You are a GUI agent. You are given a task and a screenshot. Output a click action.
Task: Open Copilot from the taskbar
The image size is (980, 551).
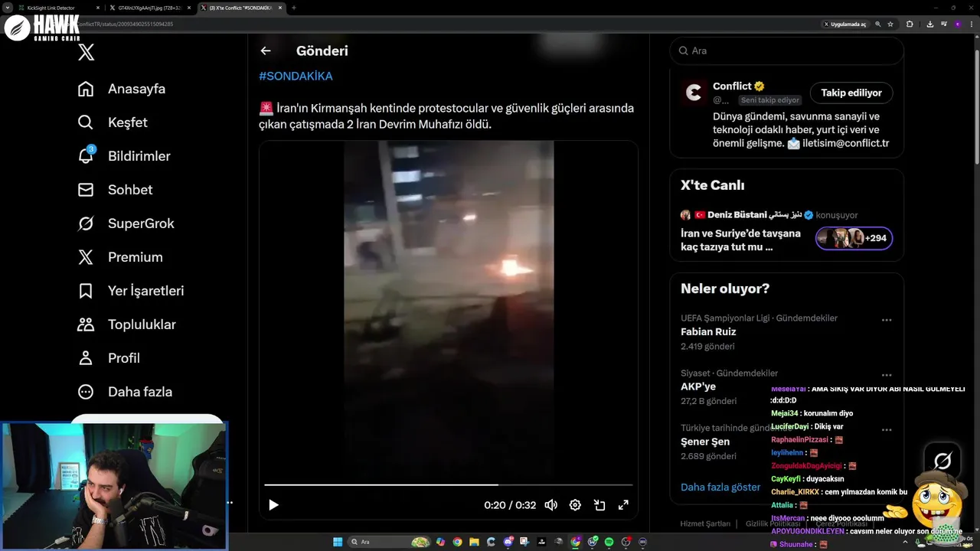point(440,542)
